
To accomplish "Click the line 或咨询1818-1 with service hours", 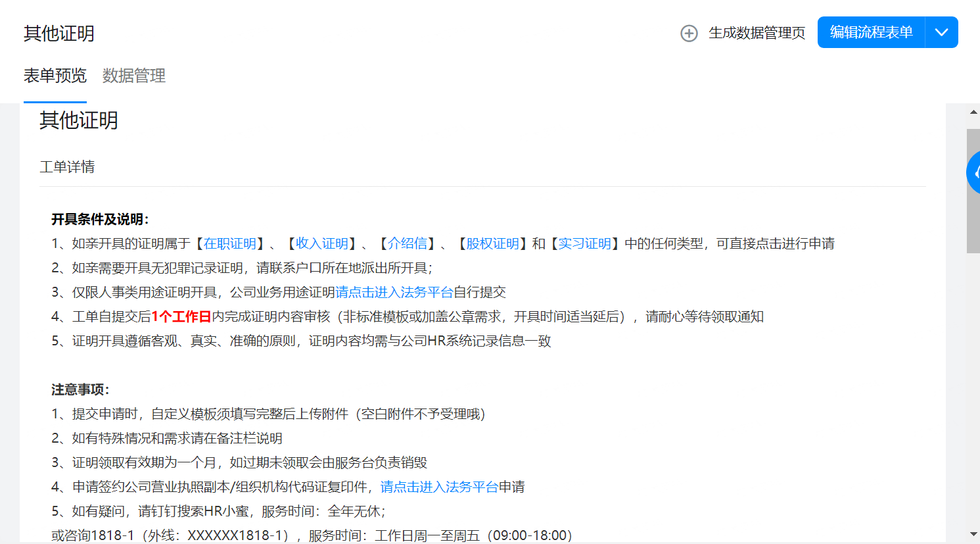I will [x=312, y=535].
